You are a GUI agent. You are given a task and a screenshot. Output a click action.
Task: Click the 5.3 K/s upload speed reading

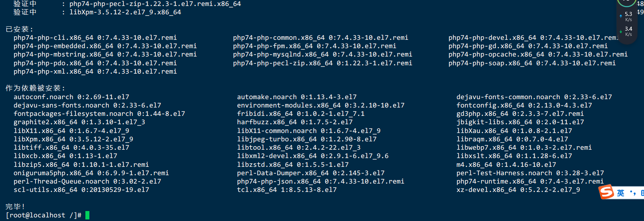tap(628, 16)
